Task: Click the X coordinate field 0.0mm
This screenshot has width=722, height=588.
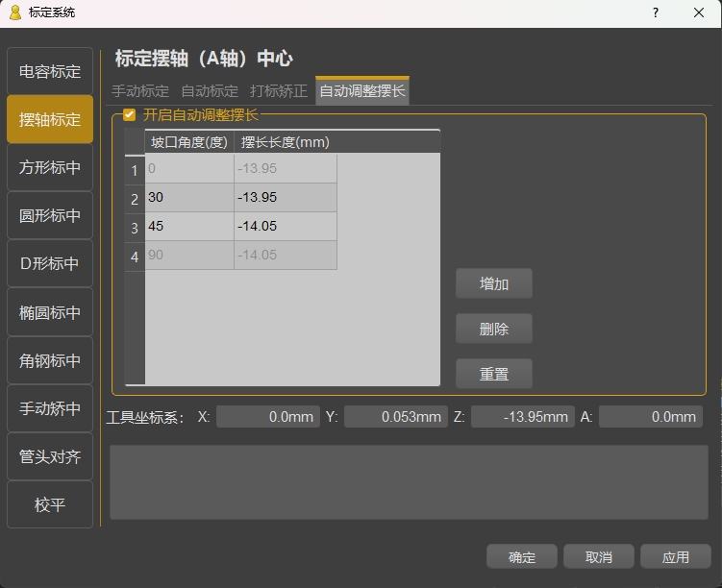Action: [268, 417]
